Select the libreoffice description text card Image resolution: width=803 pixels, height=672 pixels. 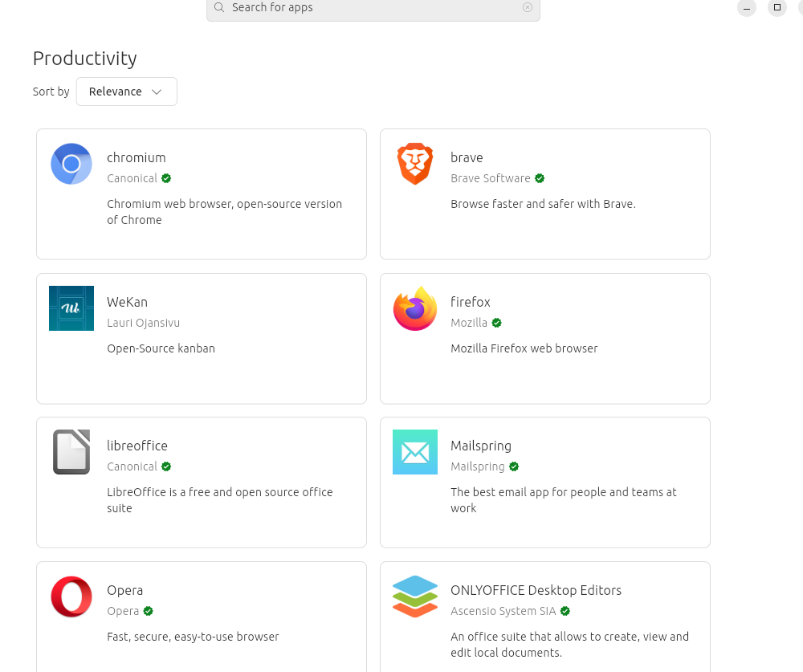click(219, 500)
